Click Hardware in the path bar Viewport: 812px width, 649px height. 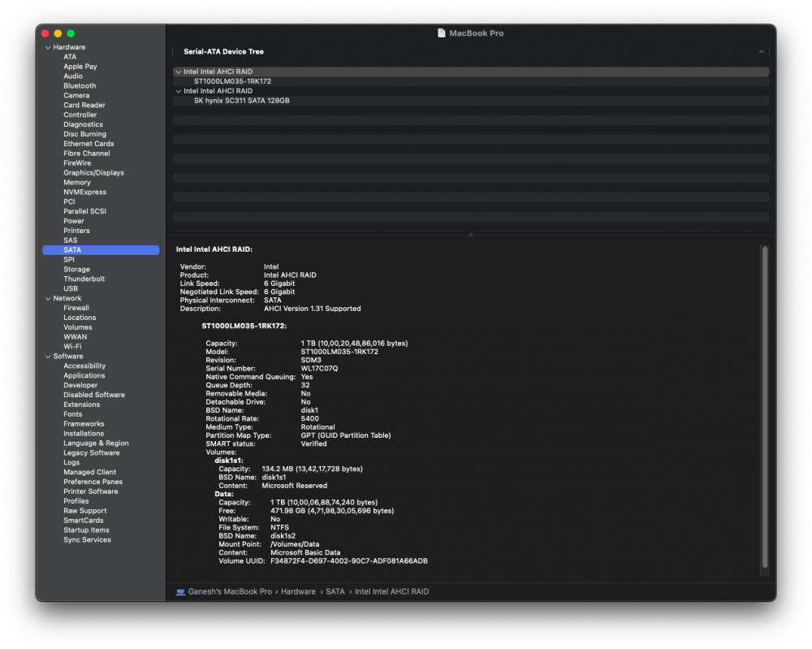pos(298,591)
